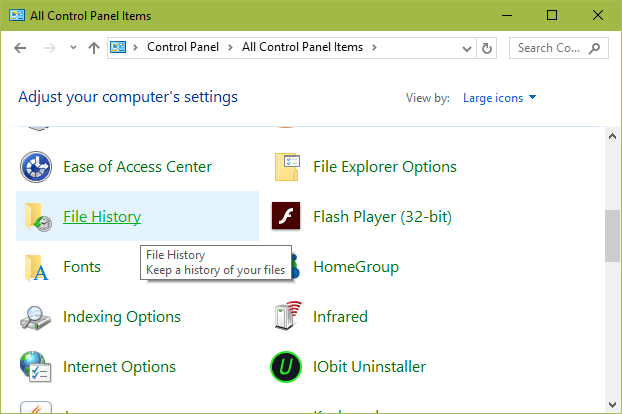Click the Indexing Options magnifier icon
The width and height of the screenshot is (622, 414).
tap(36, 317)
